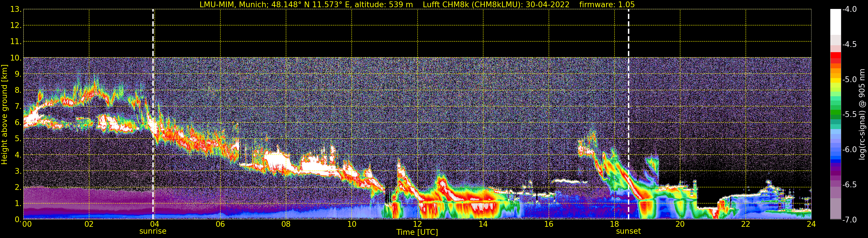The image size is (868, 238).
Task: Click the '10' tick label on time axis
Action: [352, 224]
